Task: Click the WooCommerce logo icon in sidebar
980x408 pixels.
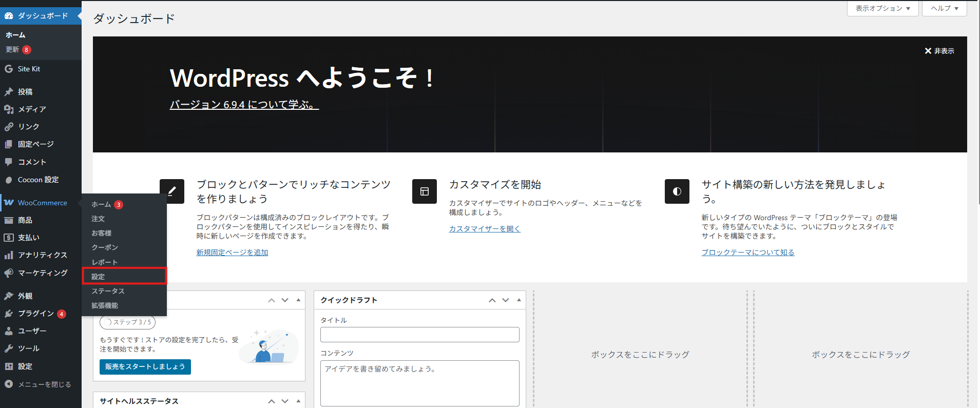Action: (x=9, y=203)
